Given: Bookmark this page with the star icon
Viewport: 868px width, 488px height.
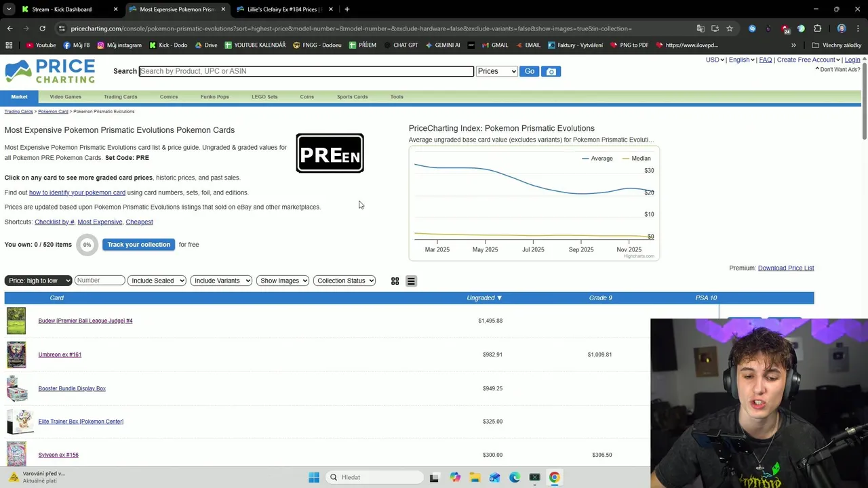Looking at the screenshot, I should click(730, 28).
